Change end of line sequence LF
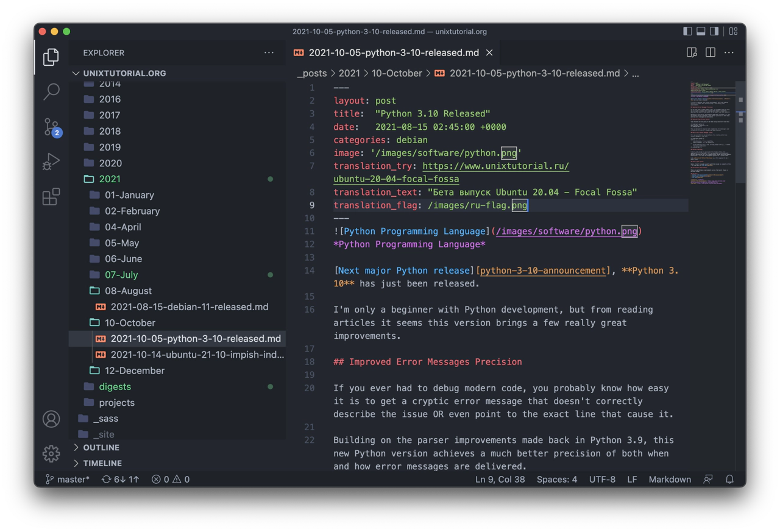 [632, 480]
